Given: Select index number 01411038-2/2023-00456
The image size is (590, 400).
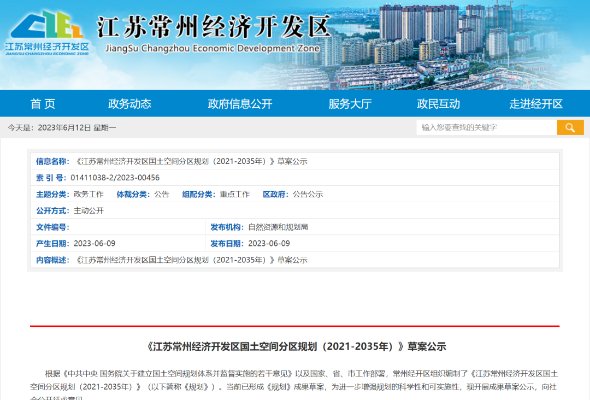Looking at the screenshot, I should tap(115, 178).
